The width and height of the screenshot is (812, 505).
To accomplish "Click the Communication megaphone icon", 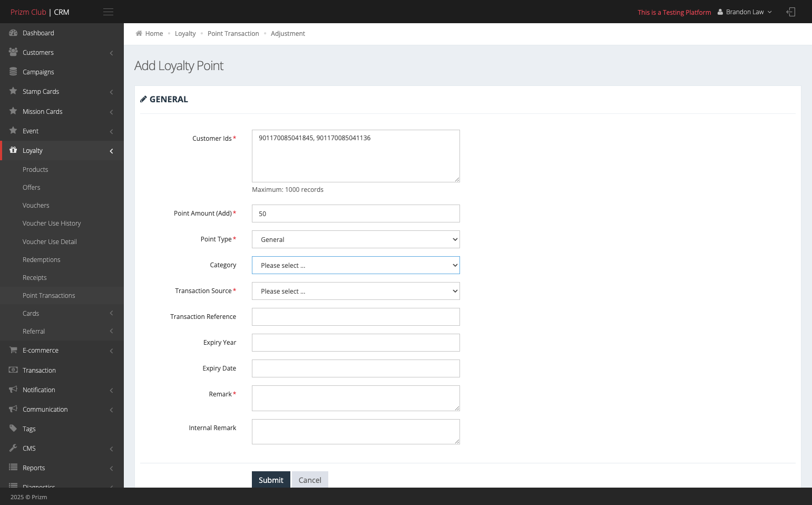I will pos(13,409).
